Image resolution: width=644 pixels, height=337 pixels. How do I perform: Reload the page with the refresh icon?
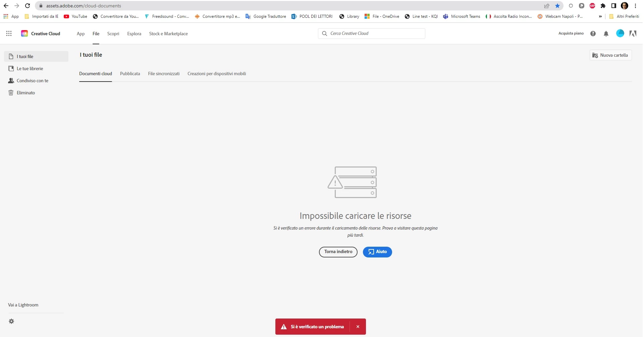[x=28, y=6]
